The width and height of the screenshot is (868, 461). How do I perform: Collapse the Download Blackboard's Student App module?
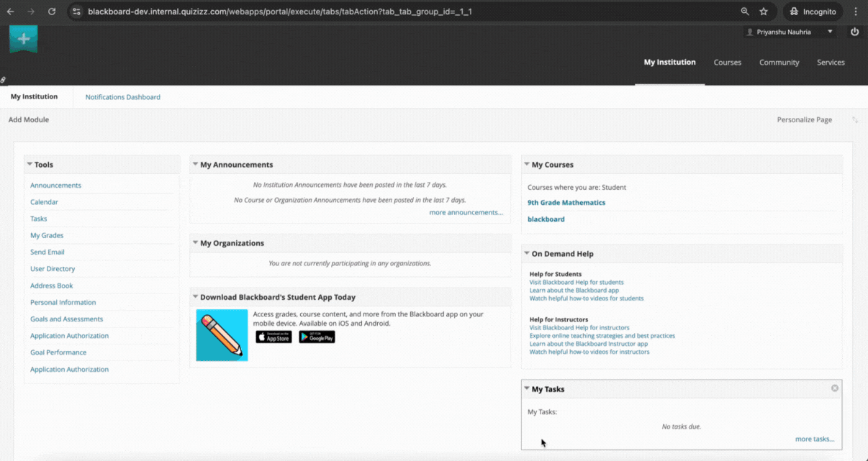click(x=195, y=296)
